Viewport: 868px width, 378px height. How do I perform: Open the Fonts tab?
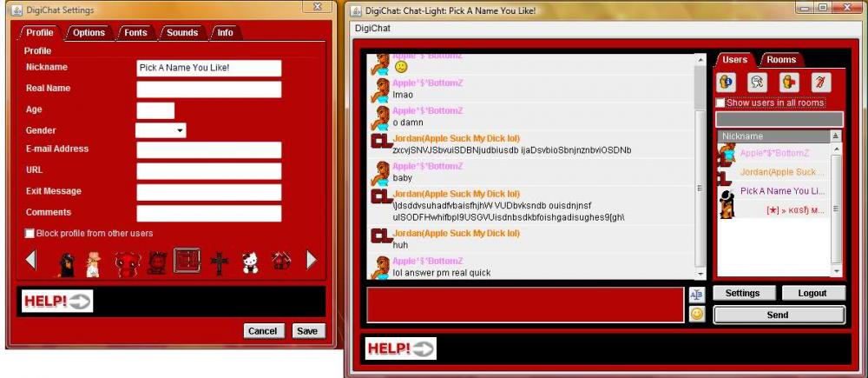[135, 33]
